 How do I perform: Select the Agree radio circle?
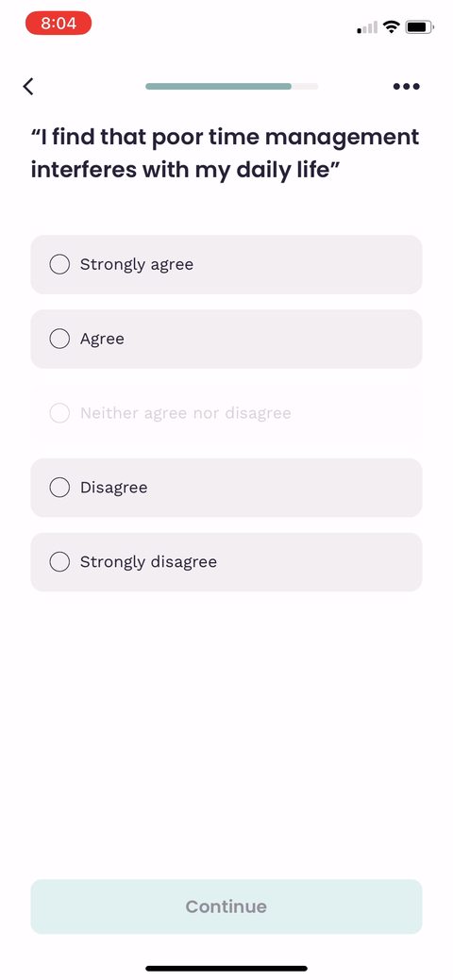(x=59, y=339)
